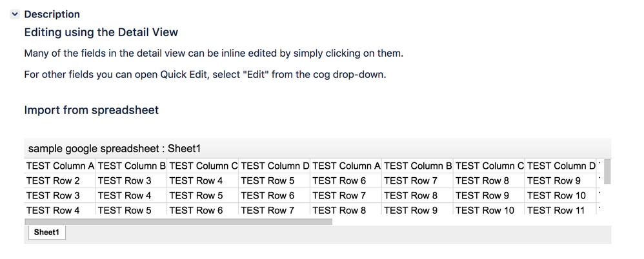Select the first 'TEST Column A' header cell
644x259 pixels.
click(x=60, y=166)
